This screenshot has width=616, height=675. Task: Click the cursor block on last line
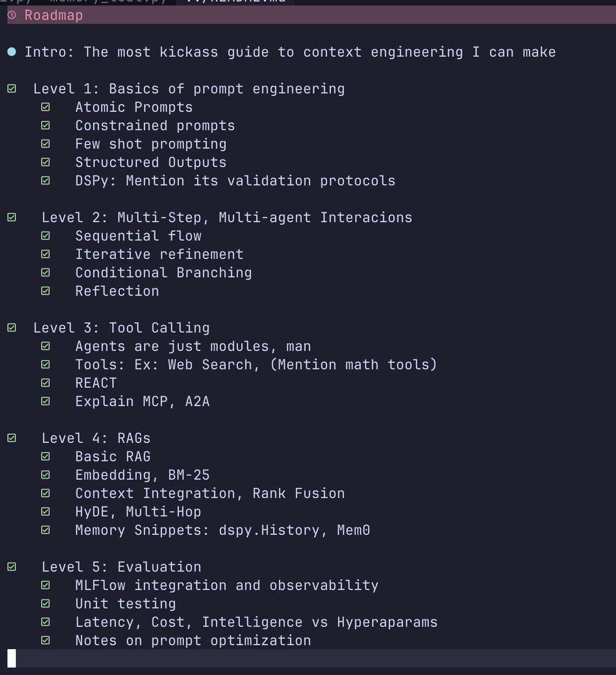11,658
